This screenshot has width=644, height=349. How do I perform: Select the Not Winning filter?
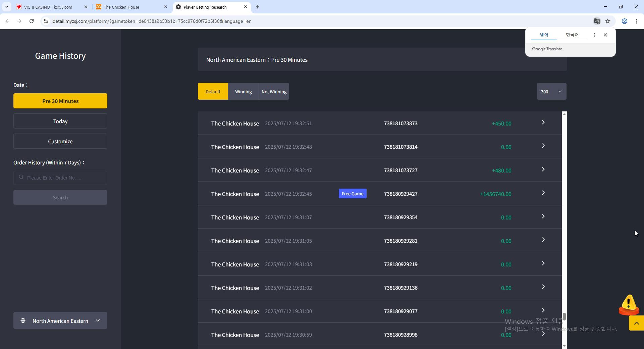pyautogui.click(x=274, y=91)
